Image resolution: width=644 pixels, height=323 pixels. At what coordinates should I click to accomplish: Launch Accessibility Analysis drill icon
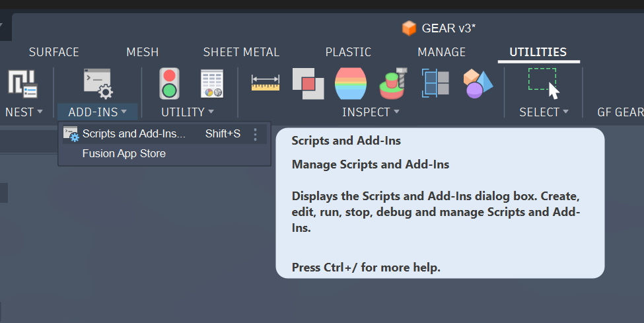click(x=393, y=83)
